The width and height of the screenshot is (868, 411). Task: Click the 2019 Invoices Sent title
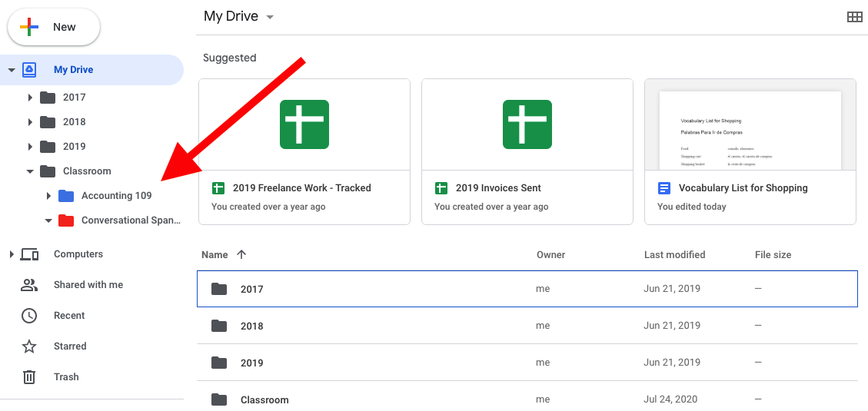498,188
